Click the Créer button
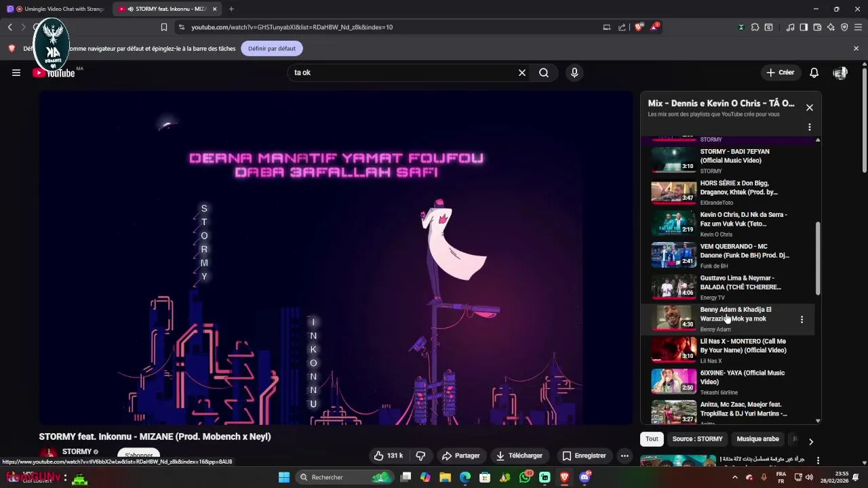The image size is (868, 488). [780, 73]
